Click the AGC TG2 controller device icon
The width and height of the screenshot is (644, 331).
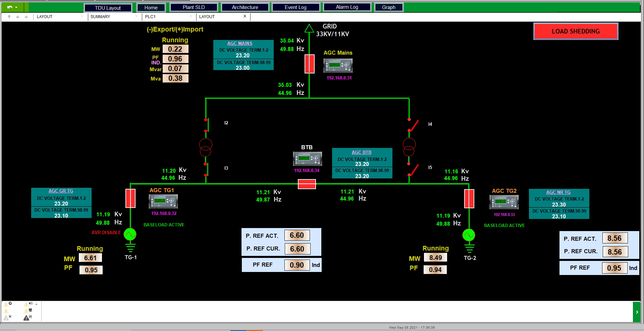[504, 202]
